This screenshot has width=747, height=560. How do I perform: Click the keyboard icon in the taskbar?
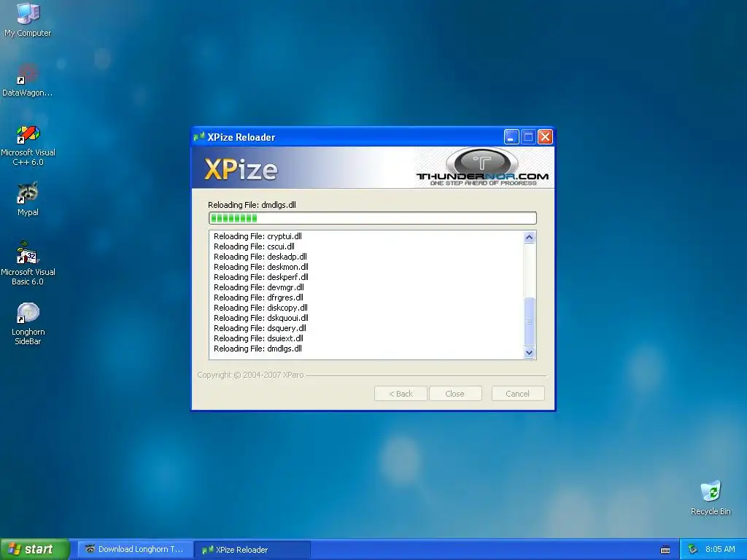665,550
